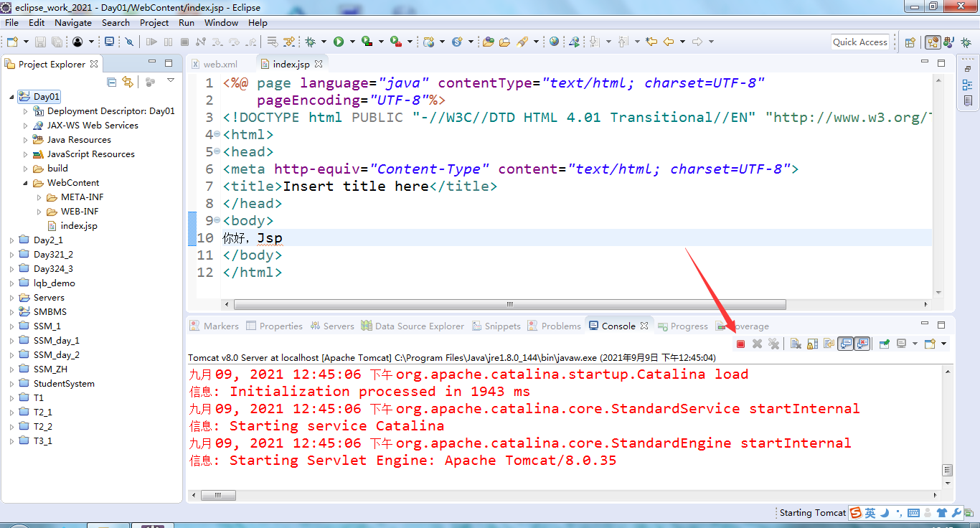Open Project Explorer View Menu triangle
This screenshot has width=980, height=528.
[171, 81]
